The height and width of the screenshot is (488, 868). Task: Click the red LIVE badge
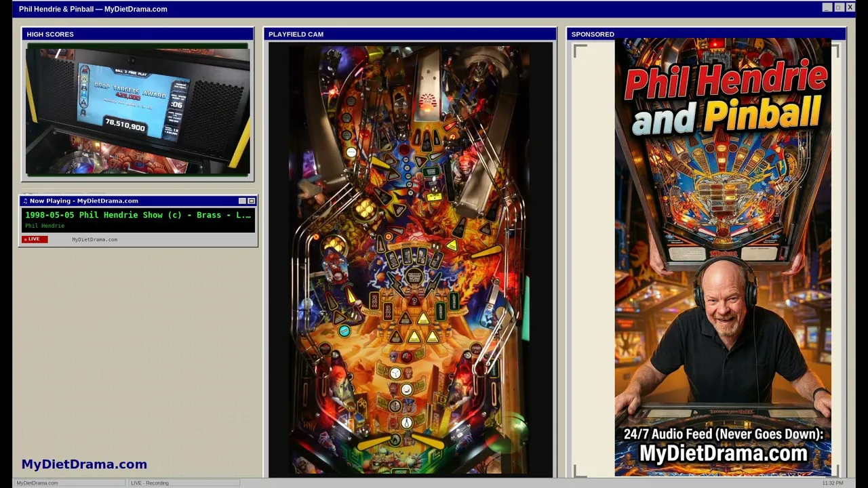[x=34, y=239]
